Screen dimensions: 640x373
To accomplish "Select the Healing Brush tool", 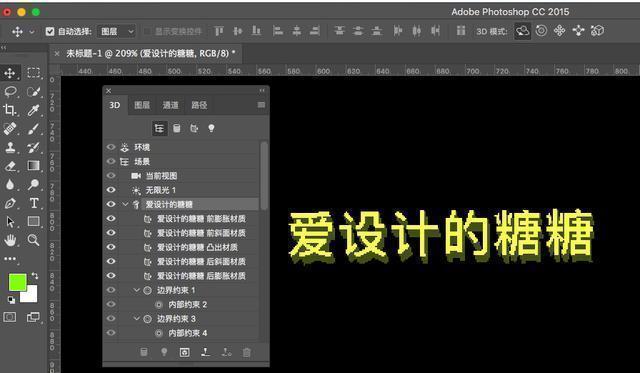I will click(10, 129).
